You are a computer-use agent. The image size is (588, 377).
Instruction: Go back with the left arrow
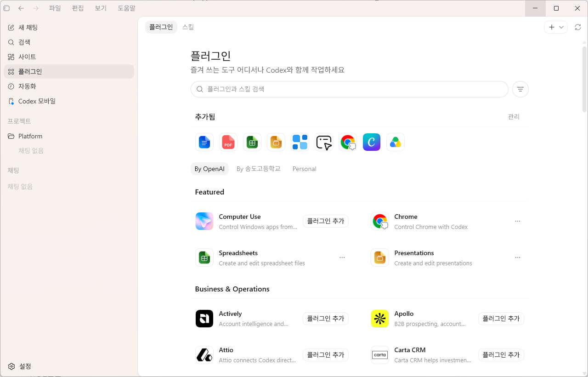click(x=21, y=8)
